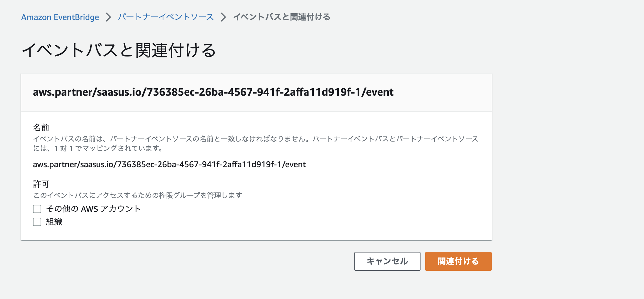Click the page title イベントバスと関連付ける
This screenshot has width=644, height=299.
(x=119, y=50)
